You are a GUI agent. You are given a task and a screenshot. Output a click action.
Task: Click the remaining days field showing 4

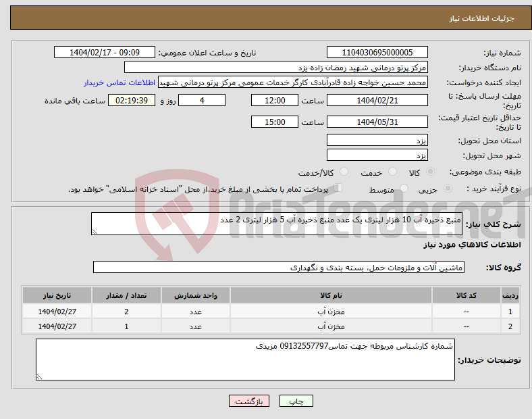click(202, 100)
